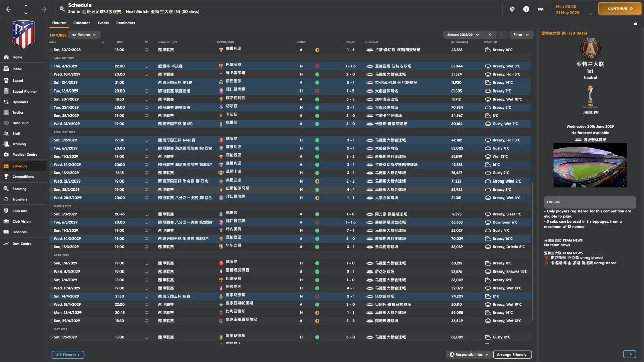Expand the Responsibilities dropdown
Viewport: 644px width, 362px height.
pos(468,355)
